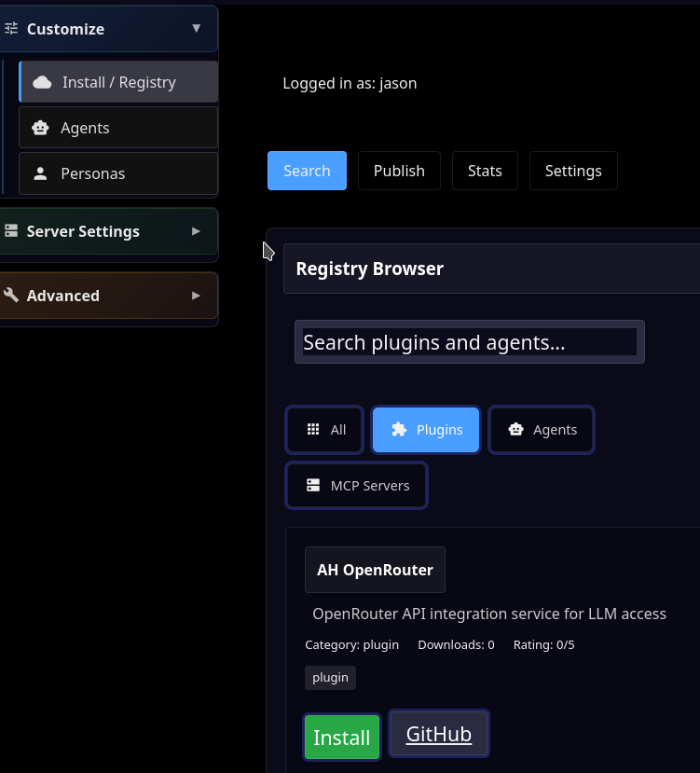Viewport: 700px width, 773px height.
Task: Select the Search tab
Action: coord(307,171)
